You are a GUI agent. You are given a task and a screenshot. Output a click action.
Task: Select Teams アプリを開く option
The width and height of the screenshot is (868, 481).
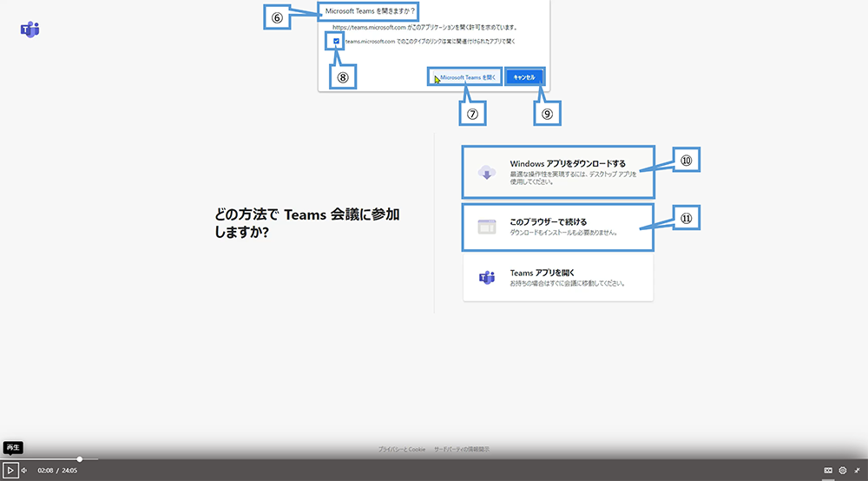pos(558,277)
